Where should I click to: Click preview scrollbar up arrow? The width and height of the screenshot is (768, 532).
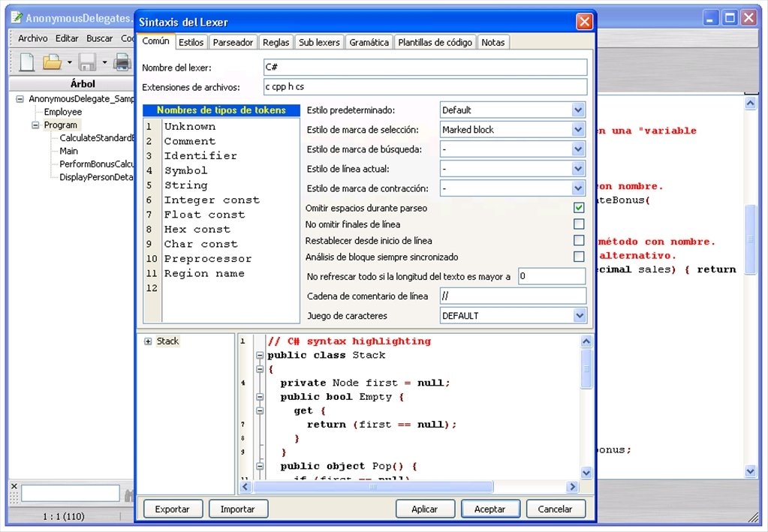(586, 341)
